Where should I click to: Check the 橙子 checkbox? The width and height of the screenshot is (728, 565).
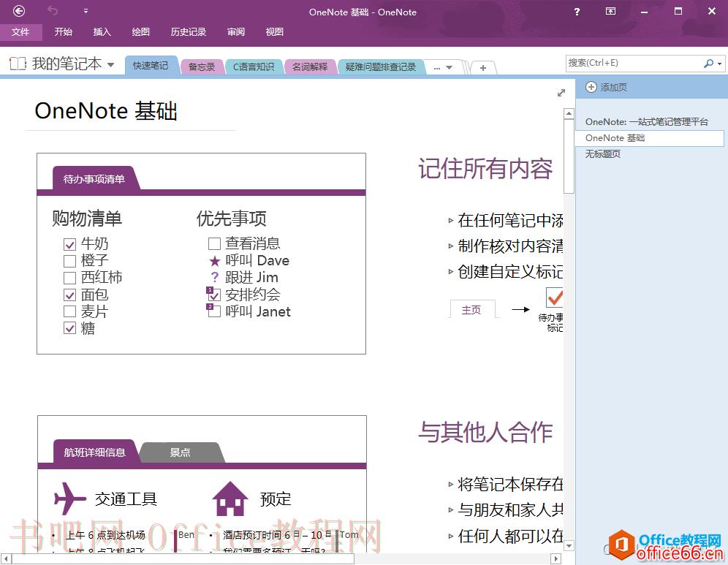point(69,261)
